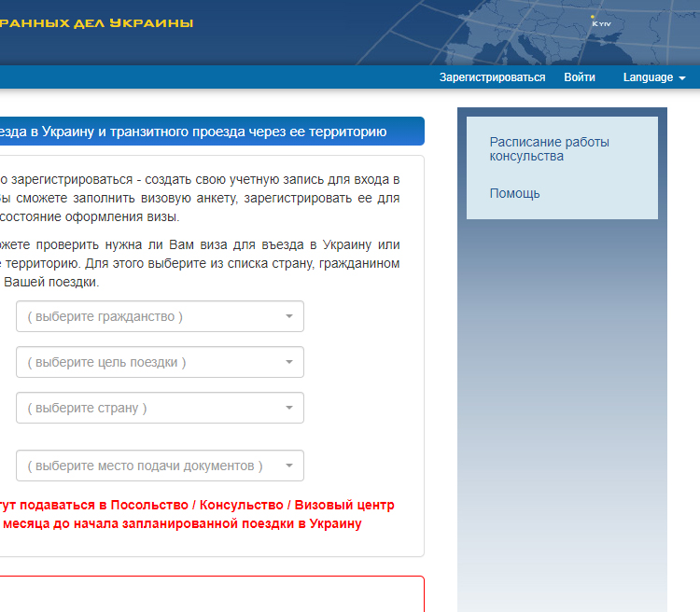Click the yellow 'ДЕЛ УКРАИНЫ' header title
This screenshot has width=700, height=612.
pos(98,22)
